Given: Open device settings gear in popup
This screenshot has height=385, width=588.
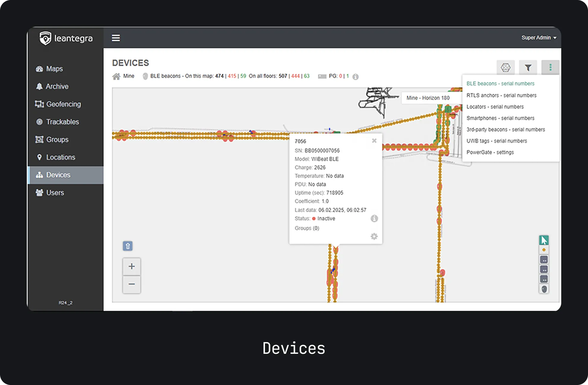Looking at the screenshot, I should (x=374, y=236).
